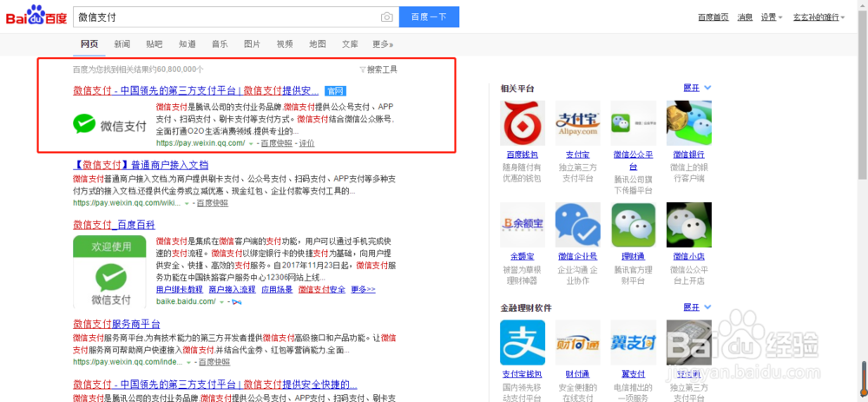Open the 翼支付 text link
This screenshot has width=868, height=402.
click(634, 373)
